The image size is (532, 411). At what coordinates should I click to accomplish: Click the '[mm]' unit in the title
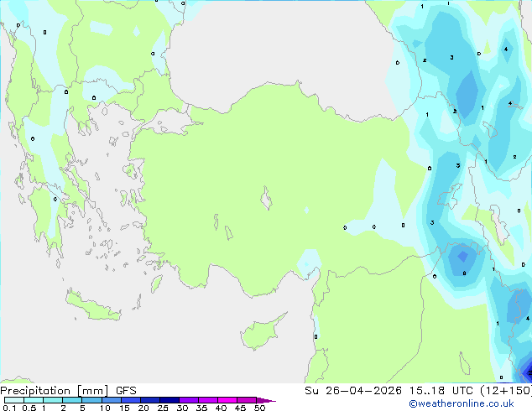coord(93,391)
